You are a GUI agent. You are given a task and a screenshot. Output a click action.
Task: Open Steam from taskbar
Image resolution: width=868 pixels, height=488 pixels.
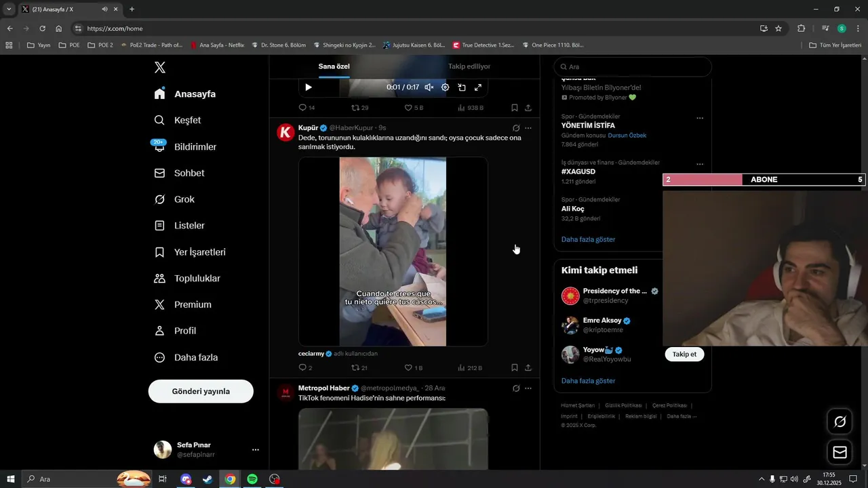[x=208, y=479]
